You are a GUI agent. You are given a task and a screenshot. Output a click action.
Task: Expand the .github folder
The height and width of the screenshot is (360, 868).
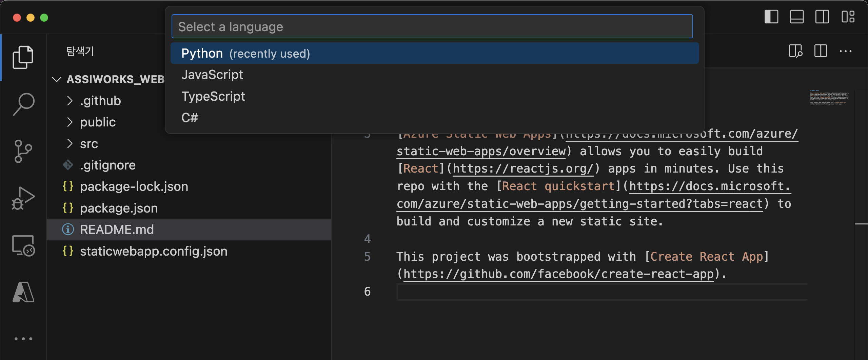tap(100, 101)
